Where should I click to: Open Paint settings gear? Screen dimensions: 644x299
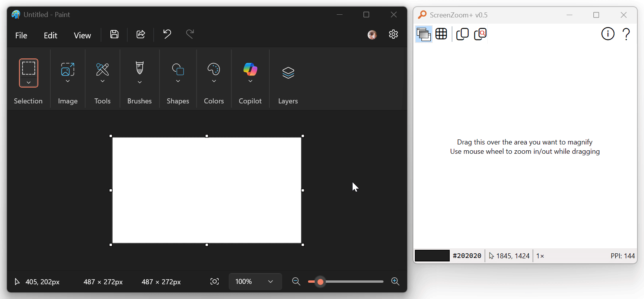(394, 34)
